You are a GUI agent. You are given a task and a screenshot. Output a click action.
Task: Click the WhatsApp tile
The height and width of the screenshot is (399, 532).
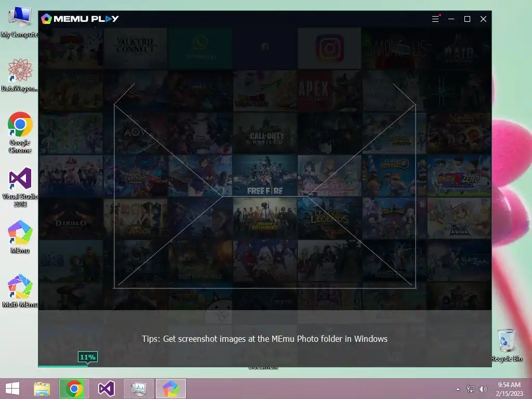point(200,48)
